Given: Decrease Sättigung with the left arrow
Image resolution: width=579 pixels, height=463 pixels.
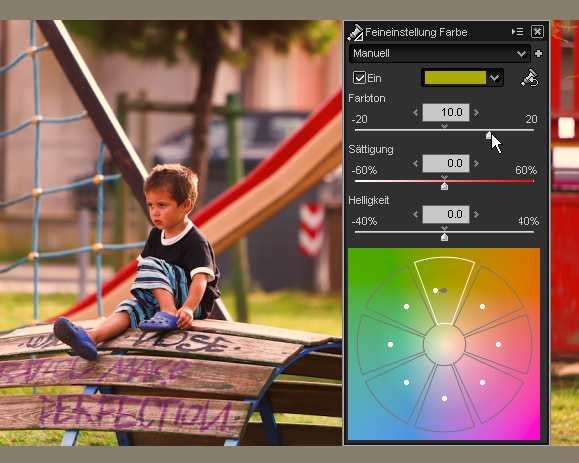Looking at the screenshot, I should click(x=416, y=163).
